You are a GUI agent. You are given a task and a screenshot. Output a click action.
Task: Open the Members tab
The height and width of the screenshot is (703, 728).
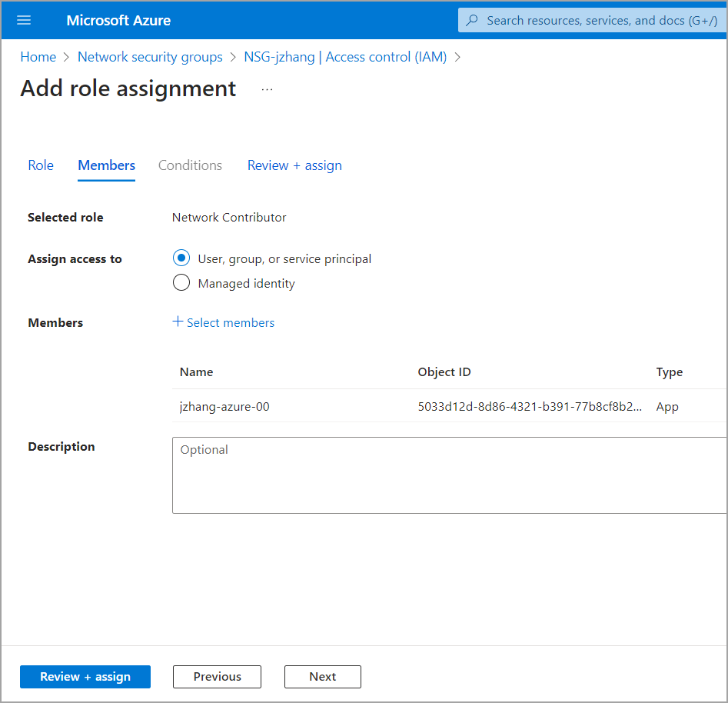click(107, 165)
